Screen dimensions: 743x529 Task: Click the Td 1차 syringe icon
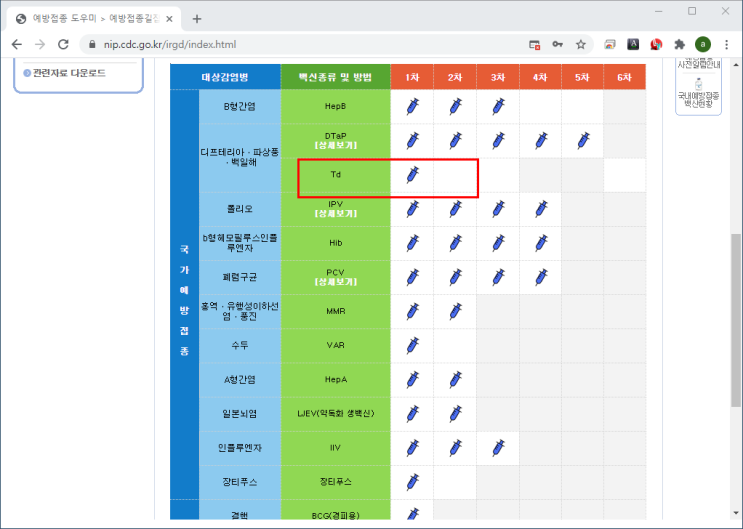coord(413,174)
